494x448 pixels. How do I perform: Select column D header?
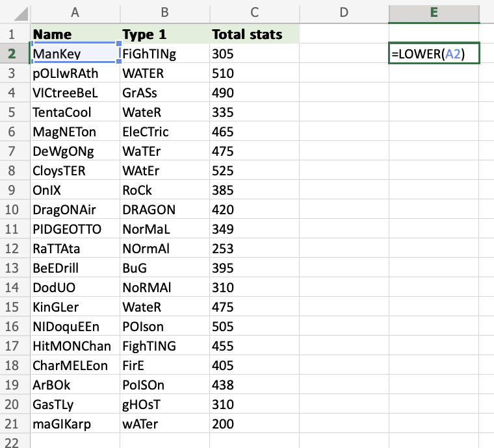[344, 12]
